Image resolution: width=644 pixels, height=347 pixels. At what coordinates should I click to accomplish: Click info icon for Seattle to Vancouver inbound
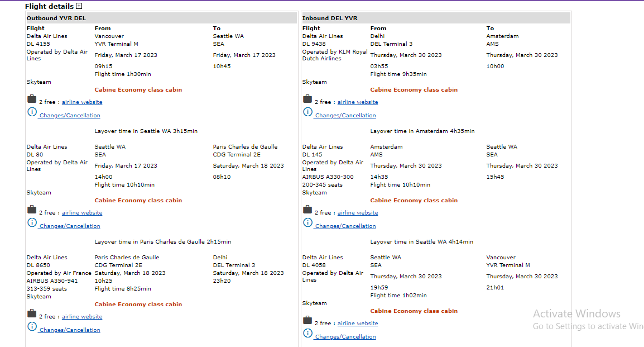click(307, 333)
